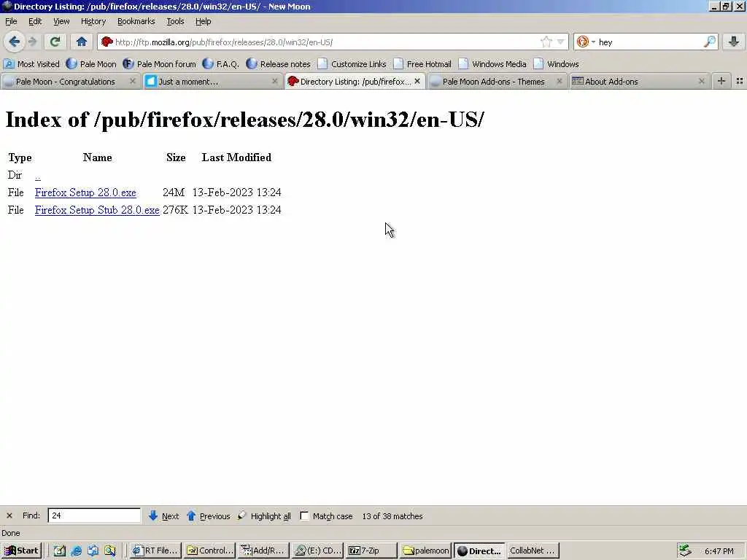Open Most Visited bookmarks folder
747x560 pixels.
(x=31, y=64)
